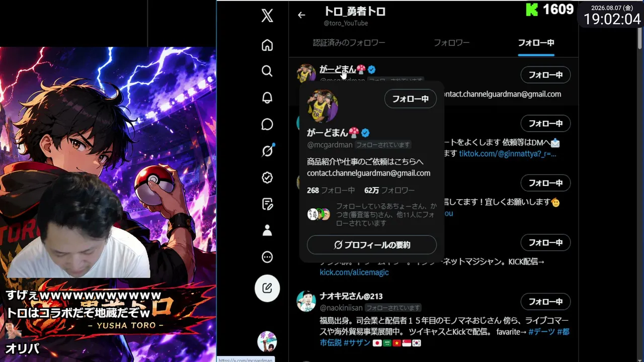Image resolution: width=644 pixels, height=362 pixels.
Task: Open ナオキ兄さん@213 profile name
Action: 351,296
